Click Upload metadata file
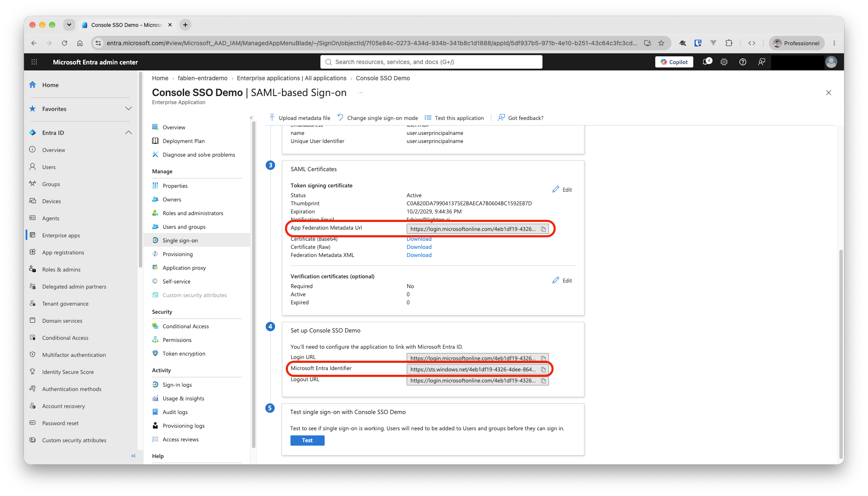Image resolution: width=868 pixels, height=496 pixels. 299,118
